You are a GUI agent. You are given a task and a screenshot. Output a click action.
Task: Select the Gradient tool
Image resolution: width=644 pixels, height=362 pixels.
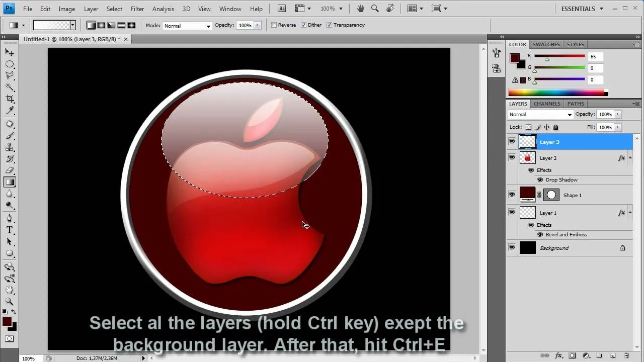(x=10, y=182)
